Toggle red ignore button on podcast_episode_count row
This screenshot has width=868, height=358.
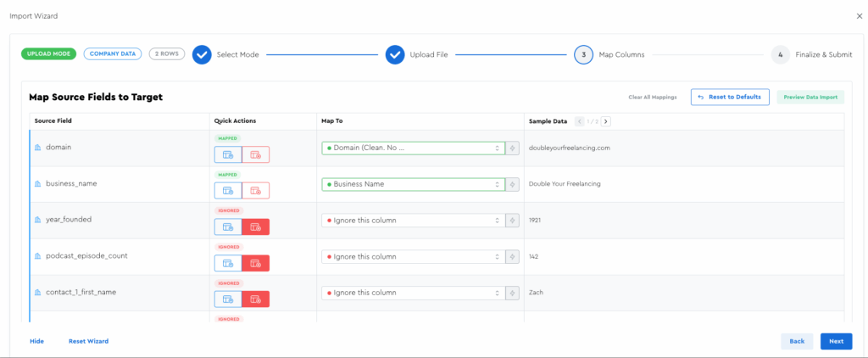(x=255, y=263)
